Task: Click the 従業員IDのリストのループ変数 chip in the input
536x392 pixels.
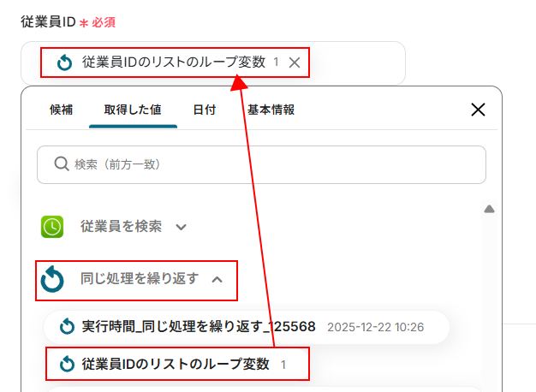Action: (x=175, y=62)
